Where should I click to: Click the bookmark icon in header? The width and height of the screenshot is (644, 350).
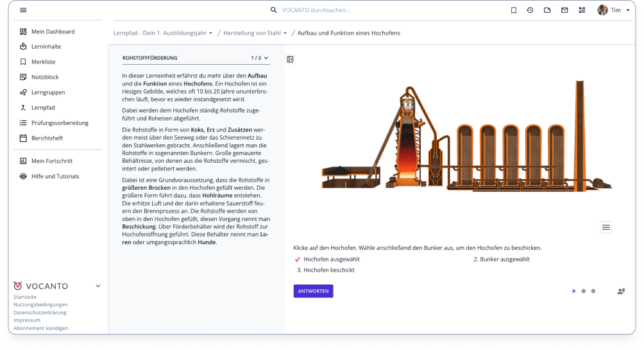pos(513,10)
